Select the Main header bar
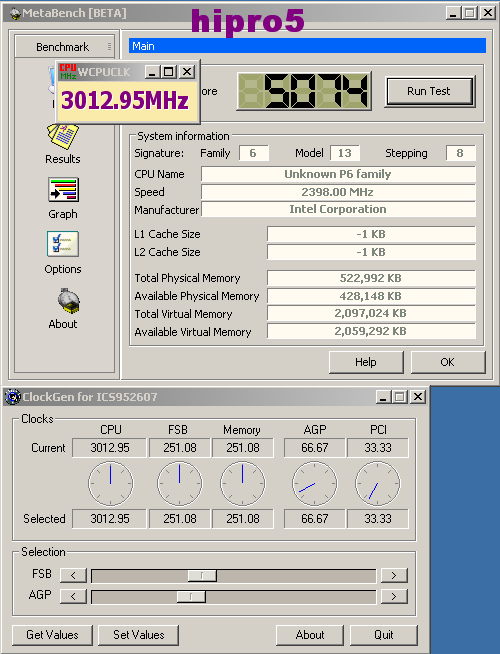The image size is (500, 654). [x=307, y=46]
